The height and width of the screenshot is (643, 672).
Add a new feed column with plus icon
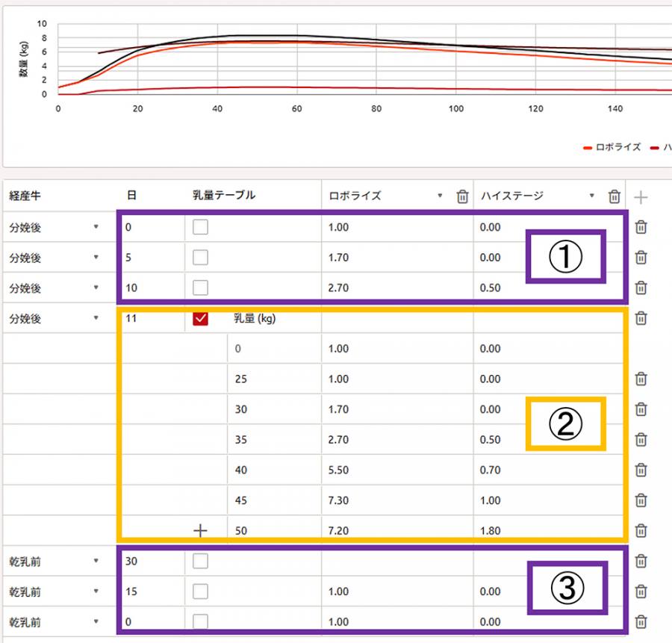[641, 197]
